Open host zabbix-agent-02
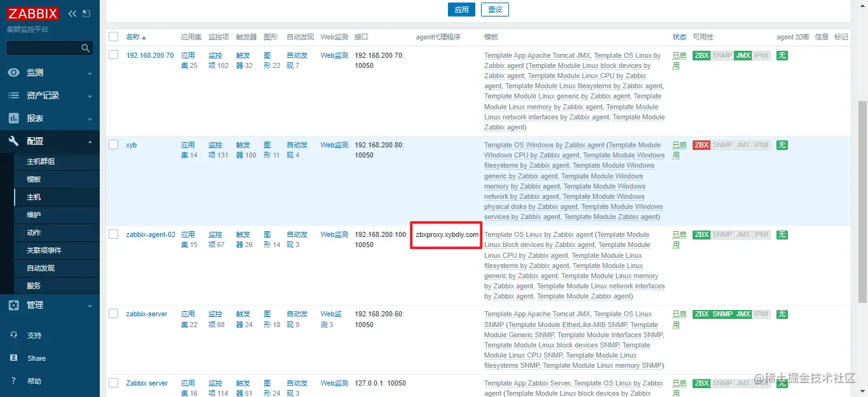 [151, 234]
